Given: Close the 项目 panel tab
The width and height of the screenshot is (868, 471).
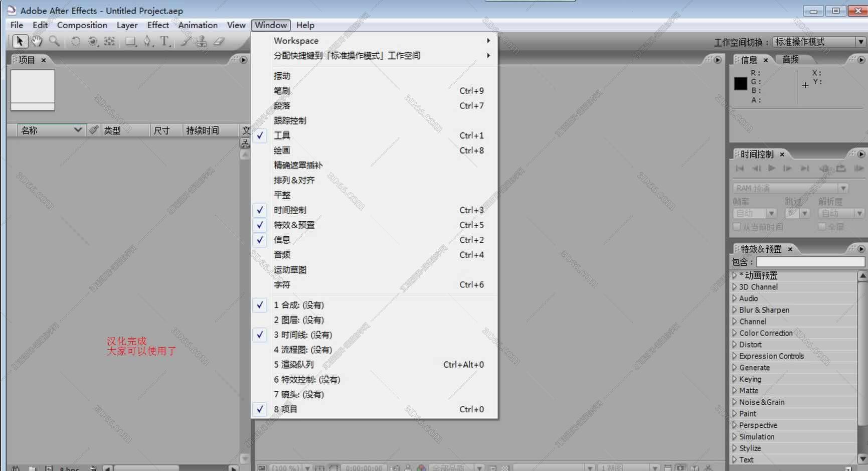Looking at the screenshot, I should click(x=44, y=60).
